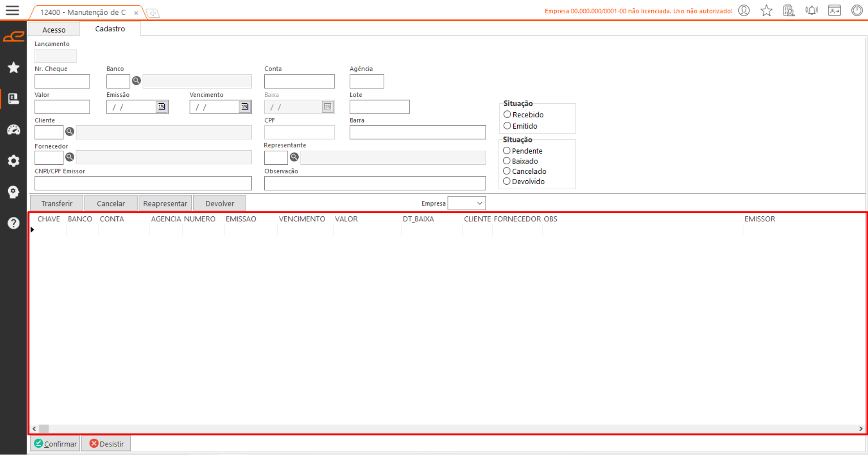
Task: Click the help question mark icon
Action: 14,223
